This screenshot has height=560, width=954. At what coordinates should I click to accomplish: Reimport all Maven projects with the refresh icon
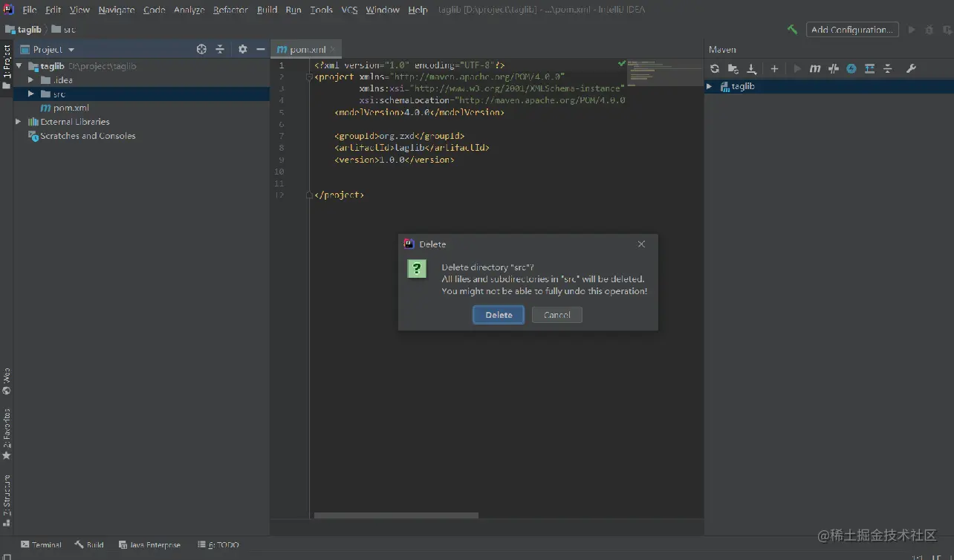[x=715, y=68]
